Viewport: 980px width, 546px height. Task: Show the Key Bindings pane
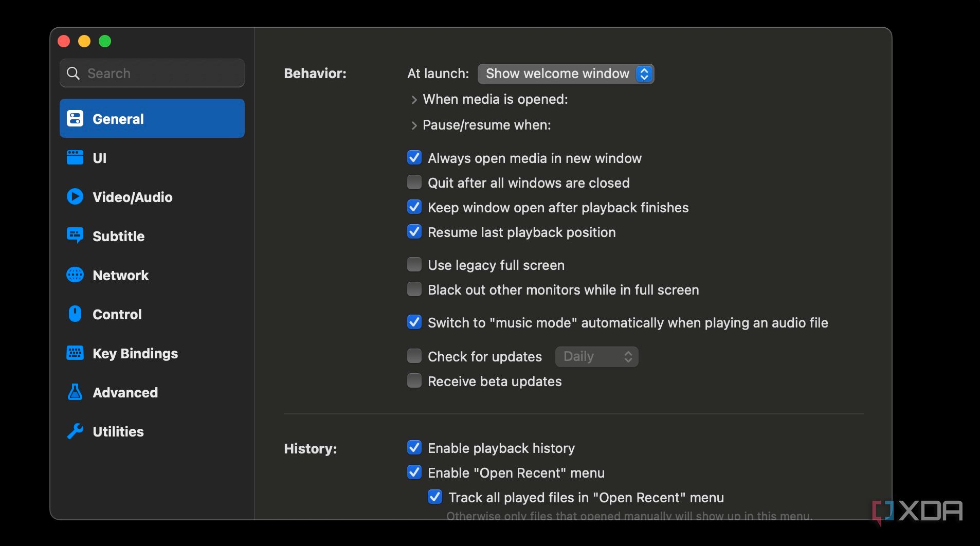152,353
